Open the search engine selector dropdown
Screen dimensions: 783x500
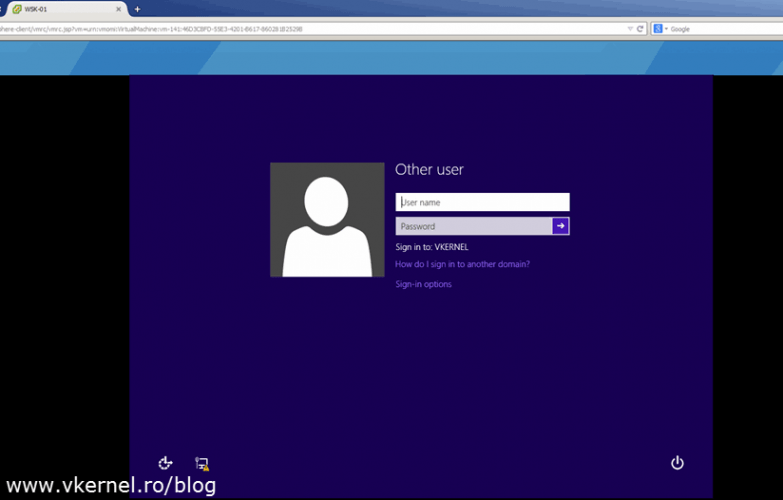pos(661,29)
